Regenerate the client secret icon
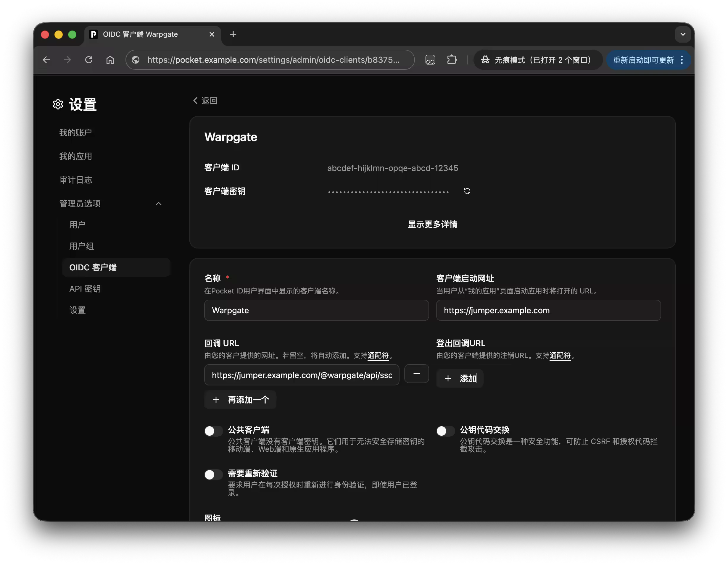 point(467,191)
